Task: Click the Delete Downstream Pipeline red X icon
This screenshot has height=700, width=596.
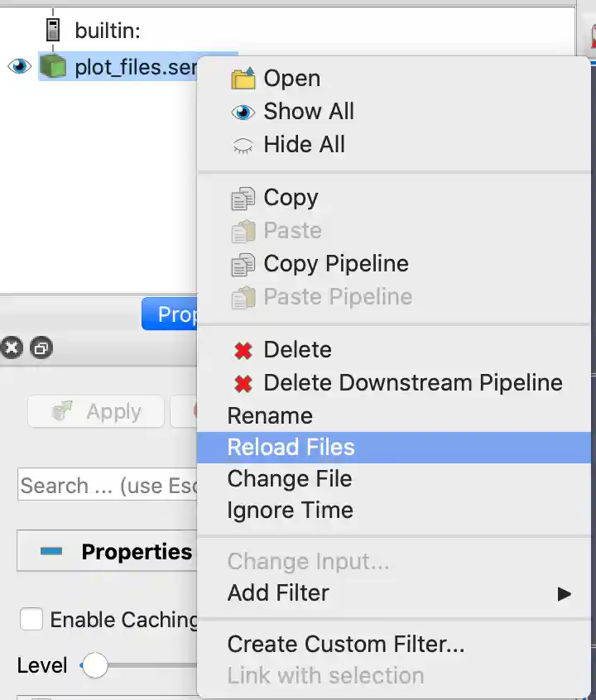Action: pyautogui.click(x=243, y=383)
